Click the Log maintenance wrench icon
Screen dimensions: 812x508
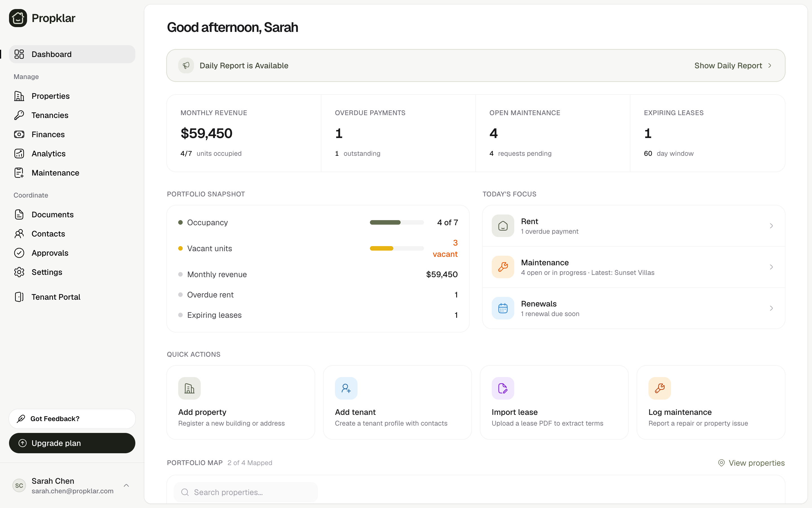(659, 388)
